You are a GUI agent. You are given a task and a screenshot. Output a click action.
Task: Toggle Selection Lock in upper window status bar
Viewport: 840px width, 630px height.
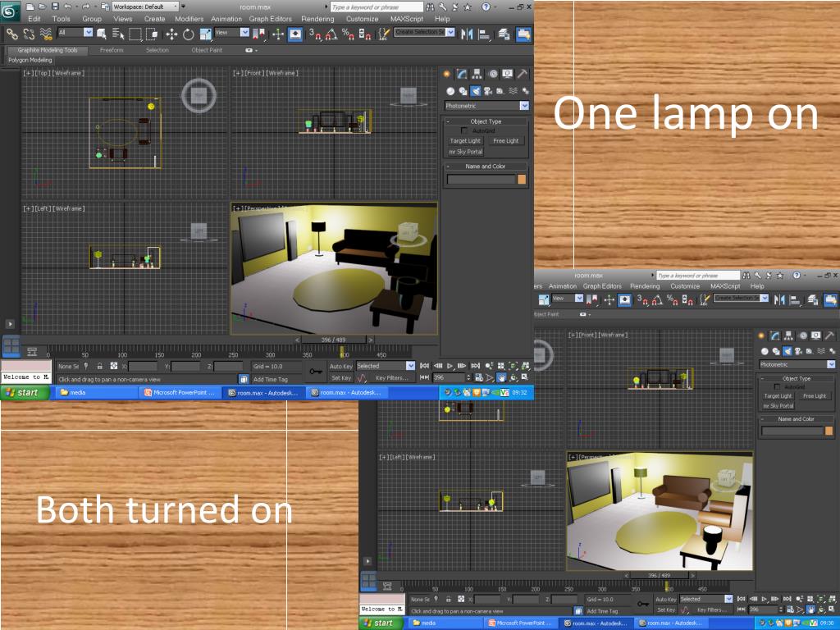[99, 366]
